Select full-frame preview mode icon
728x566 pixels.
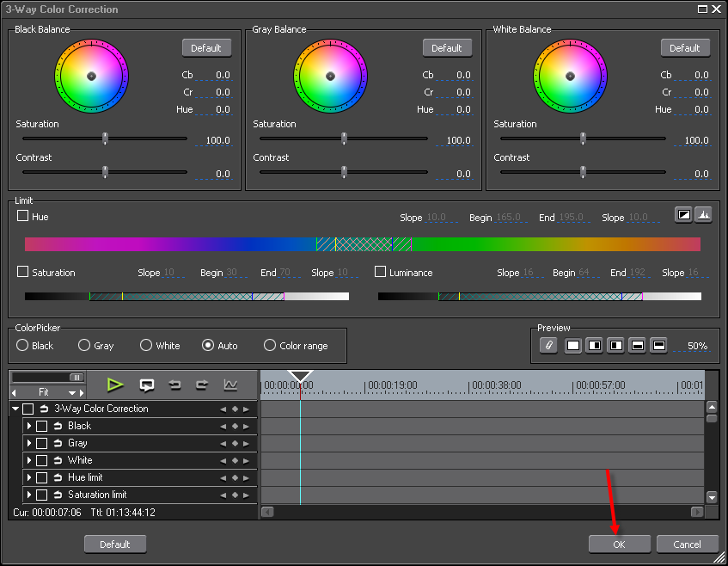coord(573,346)
